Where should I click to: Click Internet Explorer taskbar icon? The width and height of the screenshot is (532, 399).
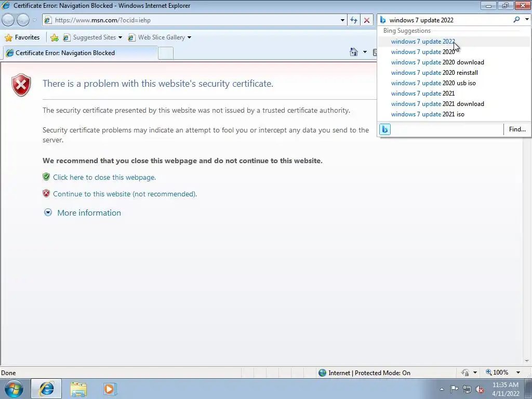click(x=46, y=389)
